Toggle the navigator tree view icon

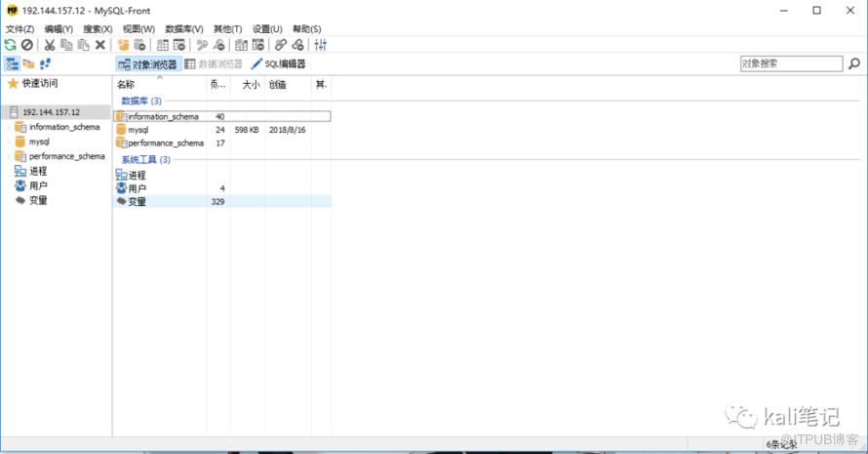(12, 63)
